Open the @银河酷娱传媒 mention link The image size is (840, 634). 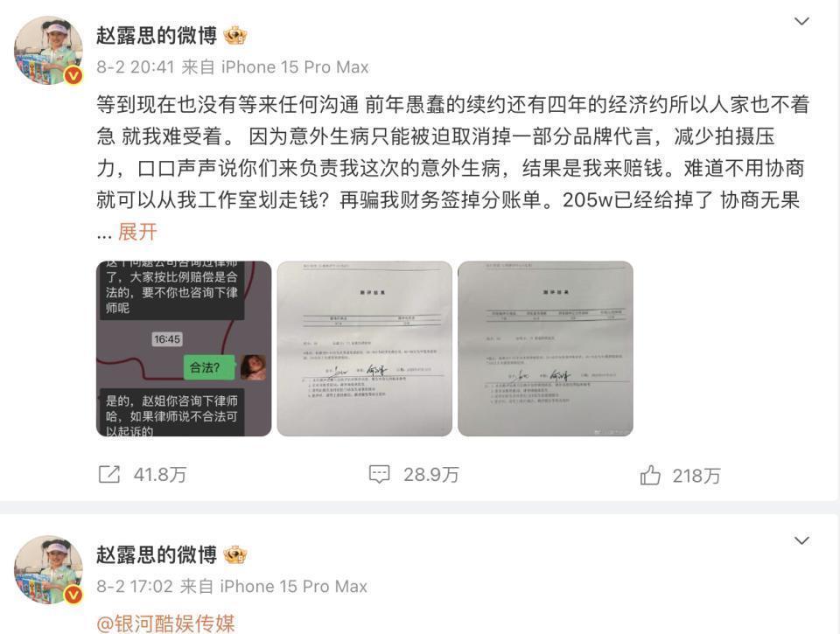coord(166,624)
